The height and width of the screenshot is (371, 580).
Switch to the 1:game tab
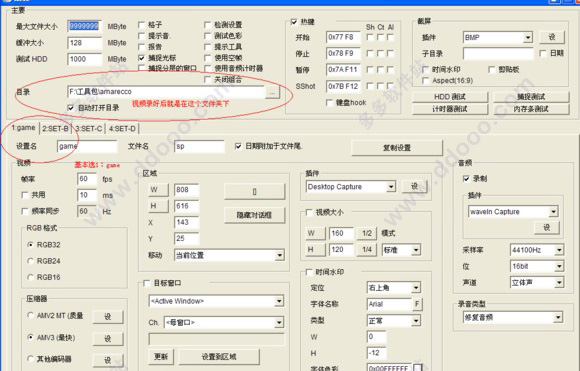pos(23,128)
